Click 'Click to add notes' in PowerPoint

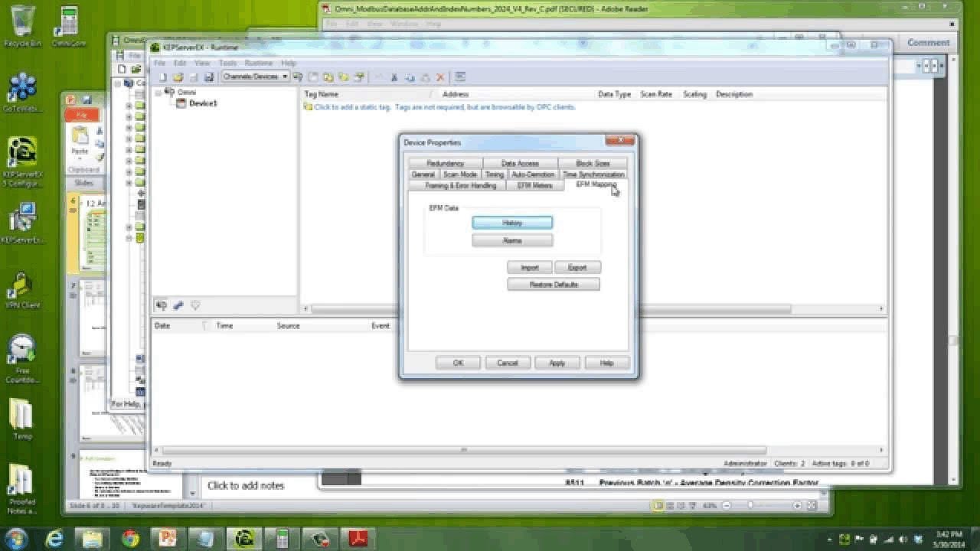pyautogui.click(x=246, y=485)
